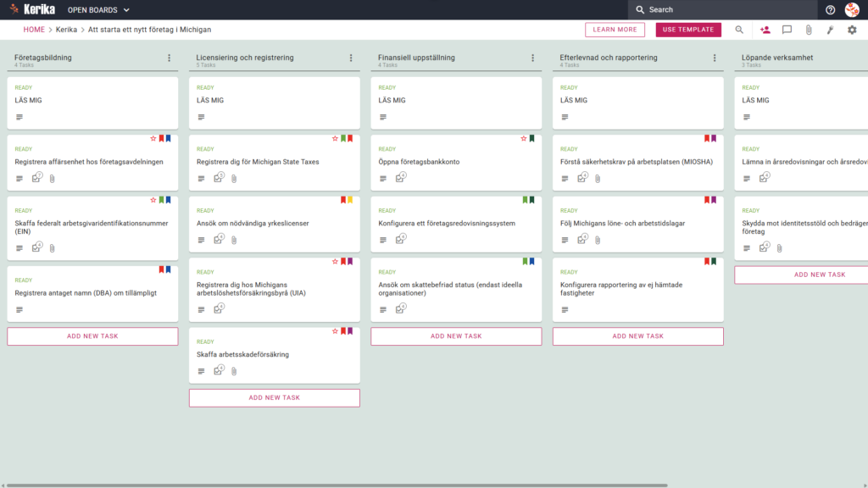Open card Förstå säkerhetskrav på arbetsplatsen (MIOSHA)
Image resolution: width=868 pixels, height=488 pixels.
click(x=637, y=162)
